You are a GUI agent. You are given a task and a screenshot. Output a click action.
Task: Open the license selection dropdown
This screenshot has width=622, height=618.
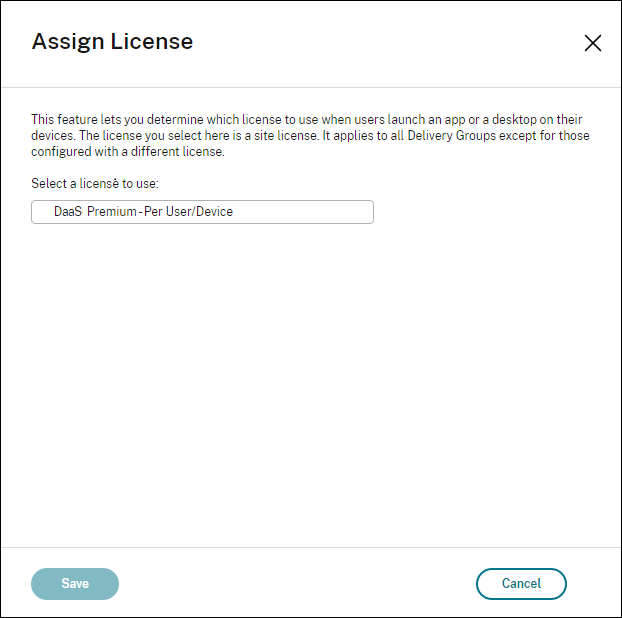[x=202, y=212]
